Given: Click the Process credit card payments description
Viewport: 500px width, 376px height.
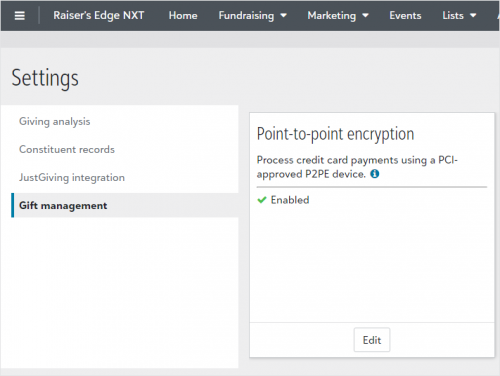Looking at the screenshot, I should pyautogui.click(x=357, y=167).
